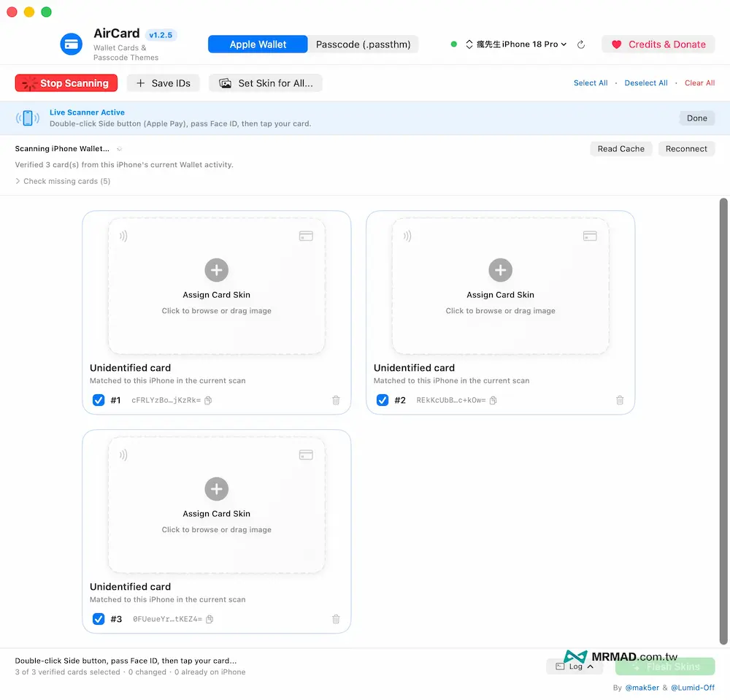Click the Select All link
The image size is (730, 700).
591,82
